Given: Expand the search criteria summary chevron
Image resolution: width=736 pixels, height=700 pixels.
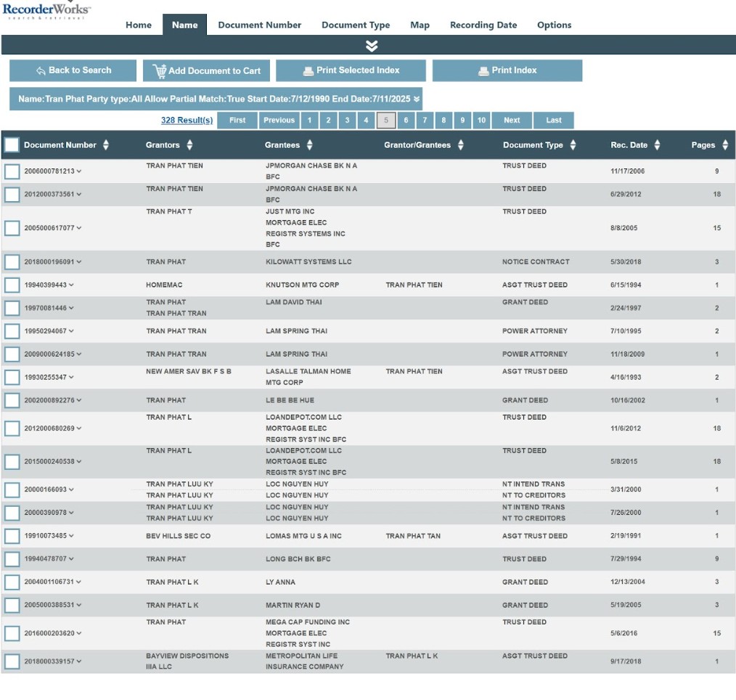Looking at the screenshot, I should pyautogui.click(x=417, y=99).
